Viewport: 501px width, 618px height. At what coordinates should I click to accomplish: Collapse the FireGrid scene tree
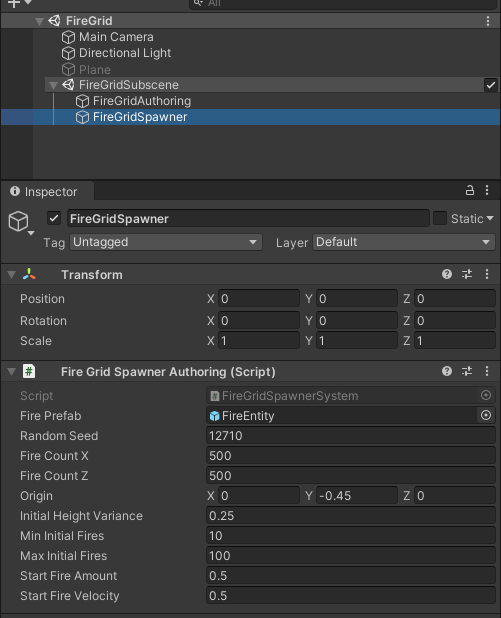click(39, 21)
